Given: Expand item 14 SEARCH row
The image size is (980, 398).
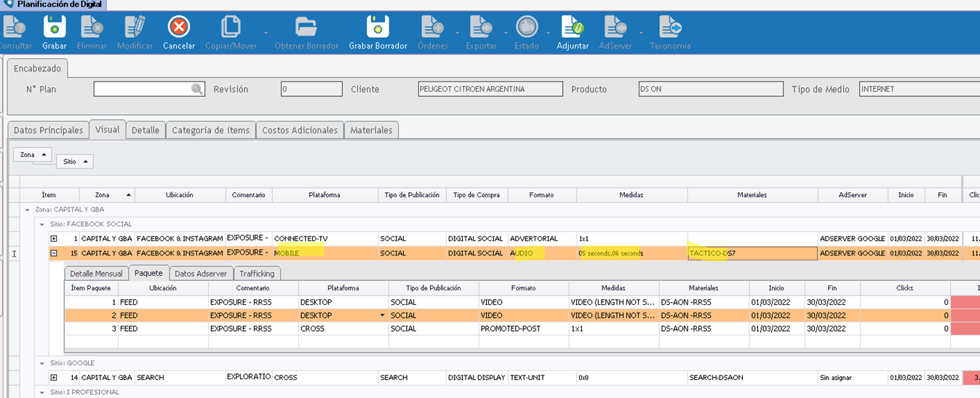Looking at the screenshot, I should click(x=53, y=378).
